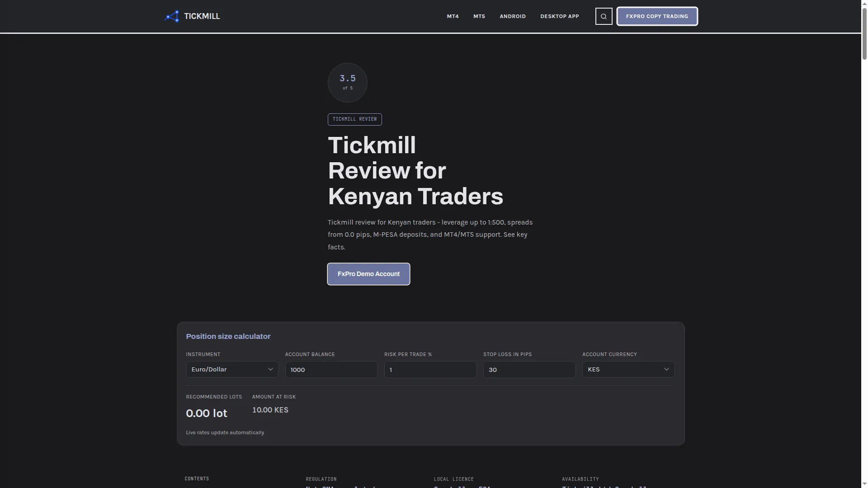Go to the Android menu item
This screenshot has width=868, height=488.
click(x=513, y=16)
